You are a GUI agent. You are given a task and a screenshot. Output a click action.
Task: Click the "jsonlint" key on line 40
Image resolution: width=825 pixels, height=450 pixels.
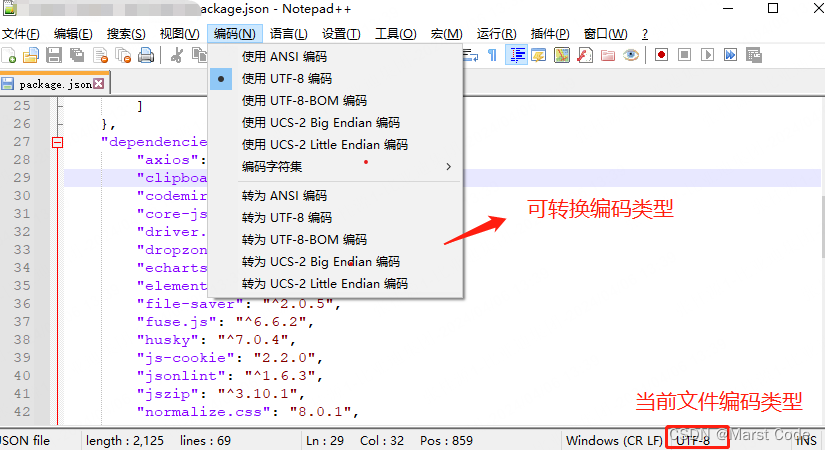pyautogui.click(x=182, y=376)
